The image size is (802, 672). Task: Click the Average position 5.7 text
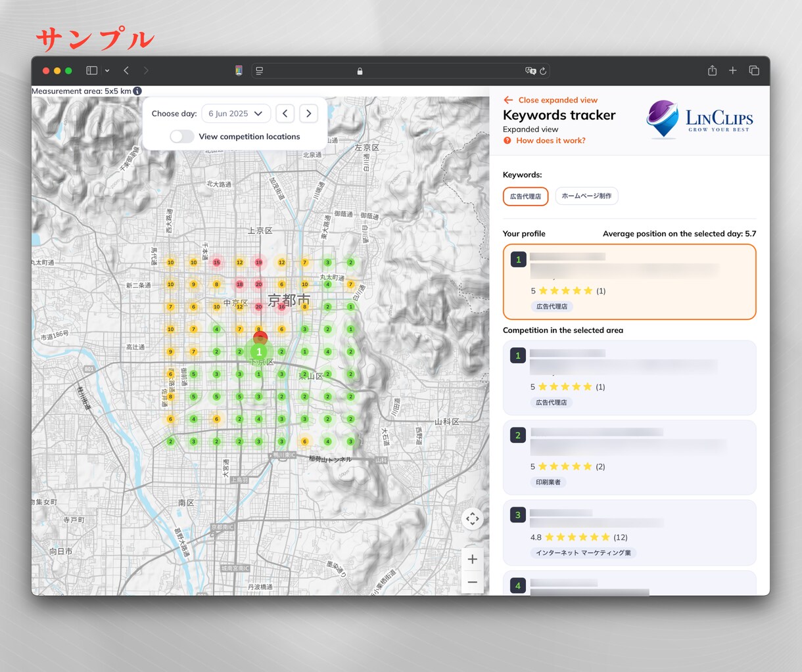(x=679, y=234)
